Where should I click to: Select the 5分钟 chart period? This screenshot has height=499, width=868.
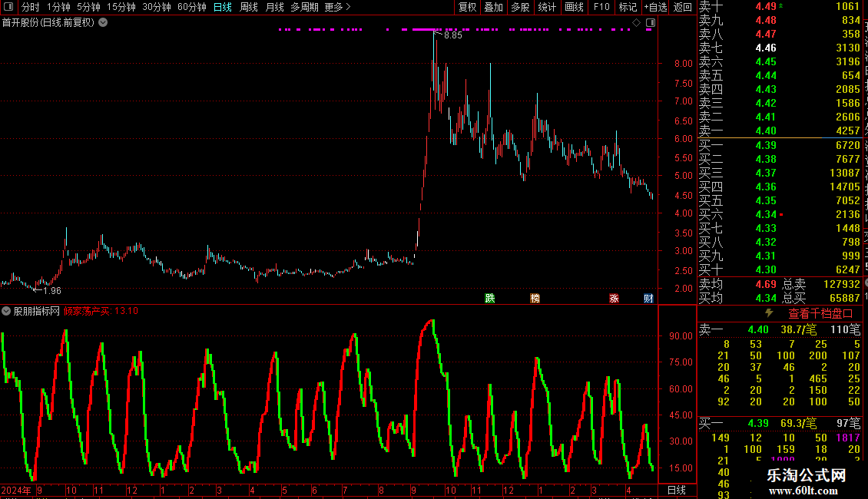(x=88, y=7)
